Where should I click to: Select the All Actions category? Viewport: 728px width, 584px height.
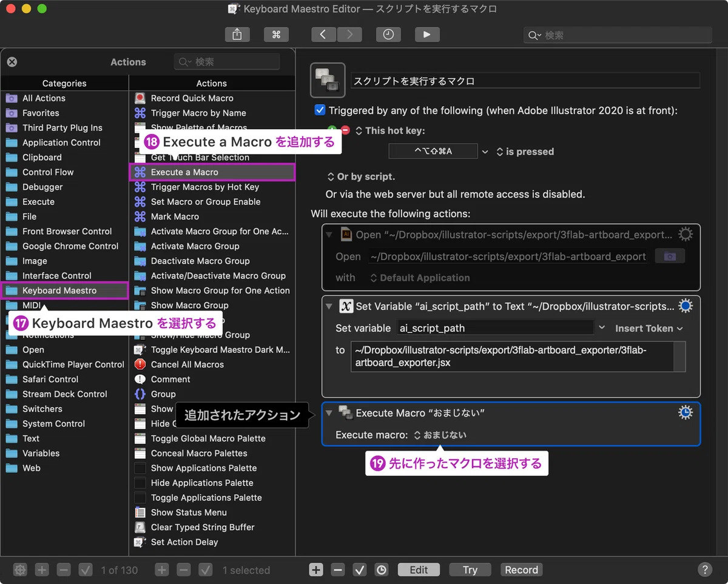65,98
